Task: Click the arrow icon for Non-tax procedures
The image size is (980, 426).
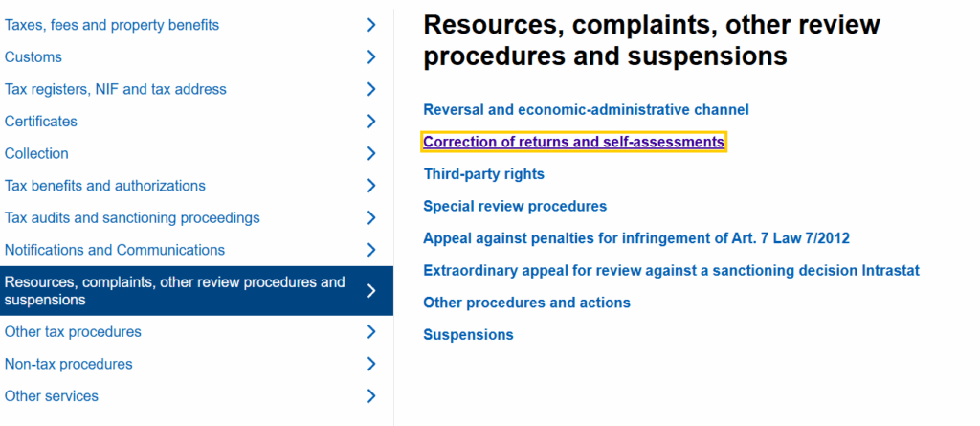Action: pyautogui.click(x=371, y=364)
